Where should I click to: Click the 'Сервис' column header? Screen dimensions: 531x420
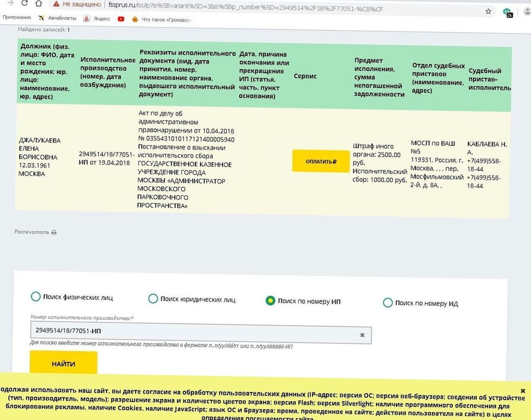305,76
